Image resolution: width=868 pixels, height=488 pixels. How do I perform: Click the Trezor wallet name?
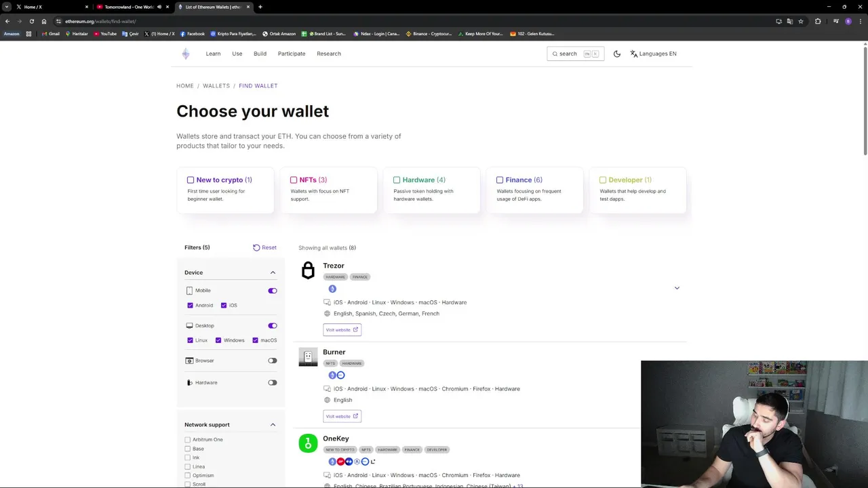334,266
